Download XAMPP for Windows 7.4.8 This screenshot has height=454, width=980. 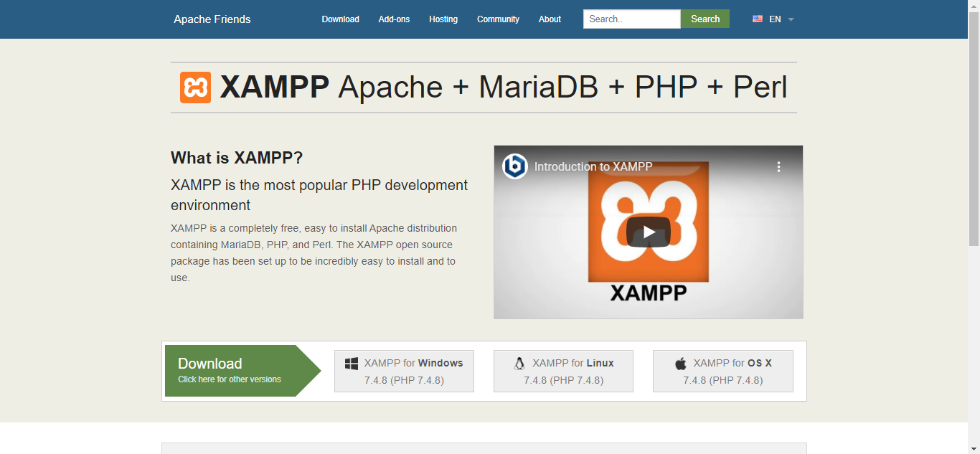click(404, 371)
